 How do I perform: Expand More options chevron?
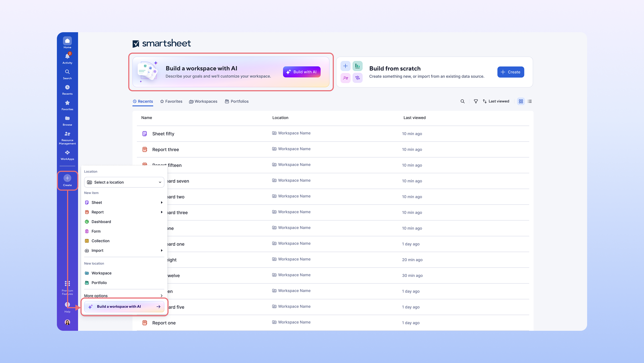click(162, 296)
